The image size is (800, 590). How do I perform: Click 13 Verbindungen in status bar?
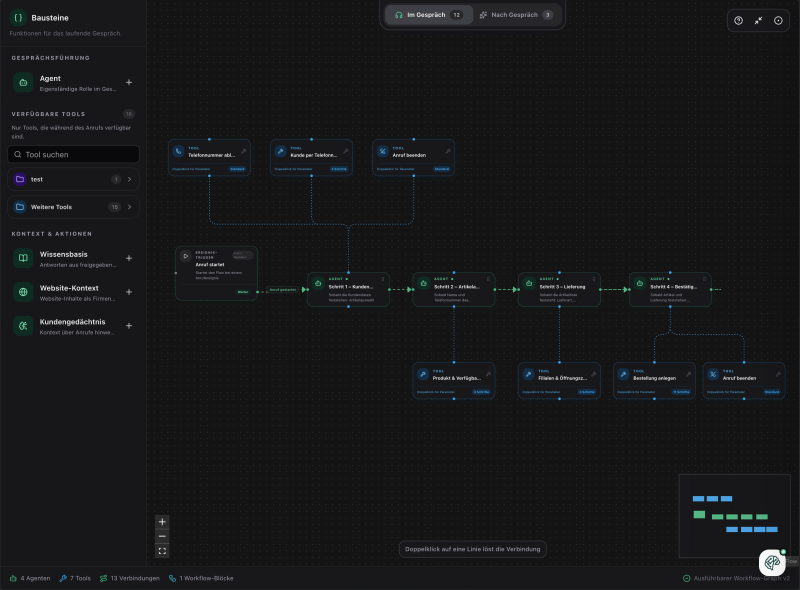click(130, 578)
